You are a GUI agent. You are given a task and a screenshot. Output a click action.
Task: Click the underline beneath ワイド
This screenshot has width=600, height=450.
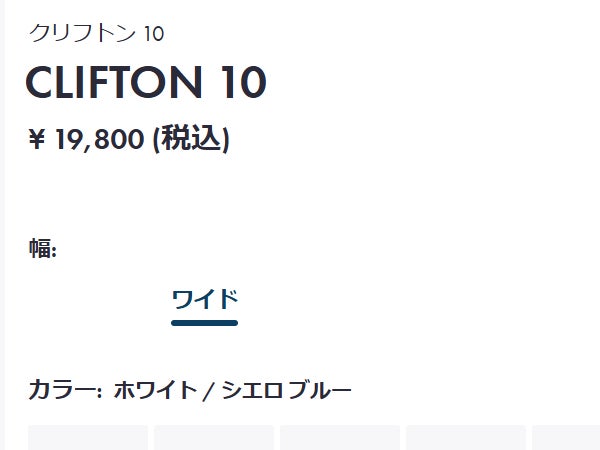[x=204, y=322]
